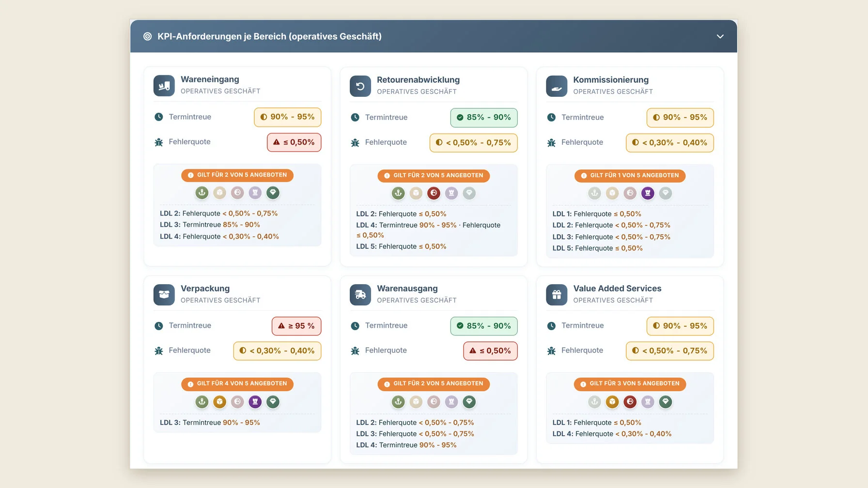The width and height of the screenshot is (868, 488).
Task: Select the purple rook provider icon in Kommissionierung
Action: (x=648, y=193)
